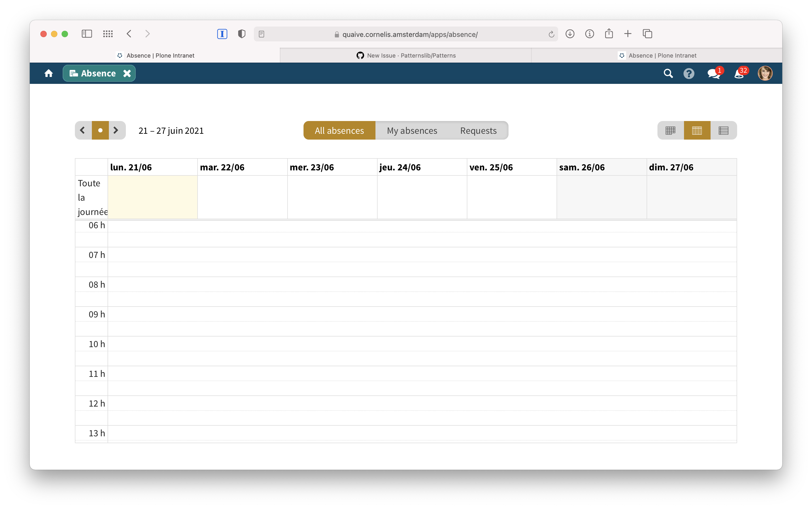
Task: Click the highlighted lun. 21/06 all-day cell
Action: (x=152, y=197)
